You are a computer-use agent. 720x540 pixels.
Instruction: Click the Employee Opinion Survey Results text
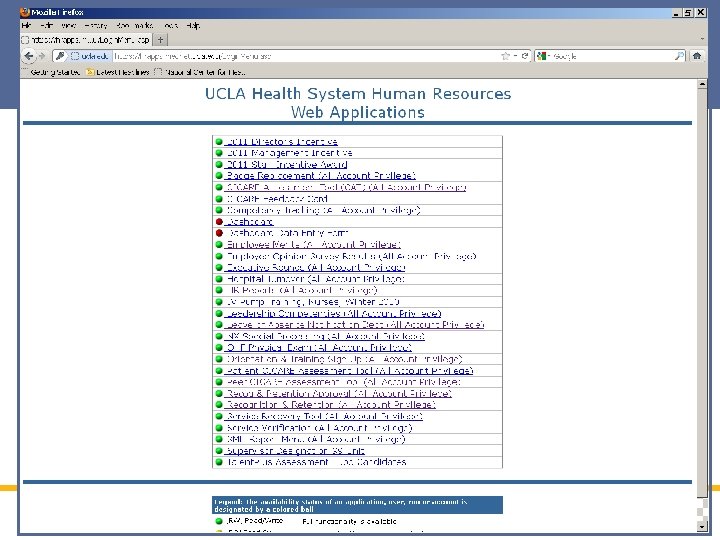[x=351, y=256]
